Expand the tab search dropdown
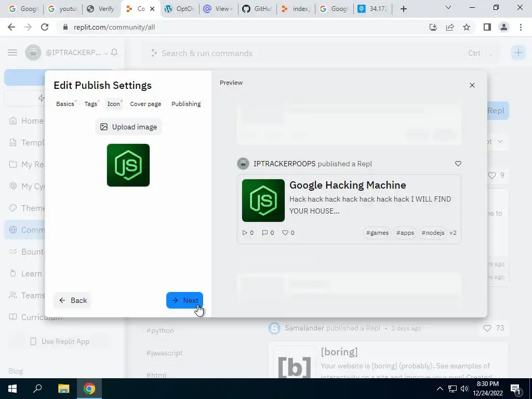The width and height of the screenshot is (532, 399). click(x=448, y=7)
